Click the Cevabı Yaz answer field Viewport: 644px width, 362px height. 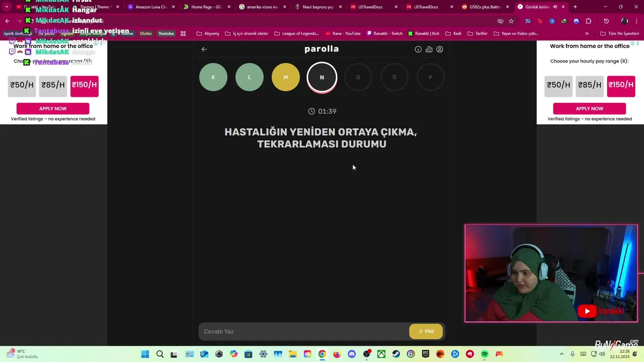point(304,331)
